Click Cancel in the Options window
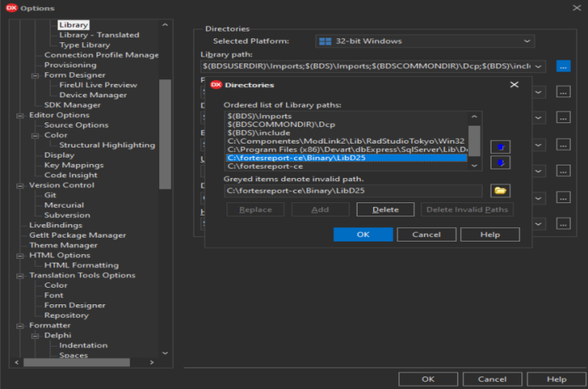Viewport: 588px width, 389px height. (492, 380)
